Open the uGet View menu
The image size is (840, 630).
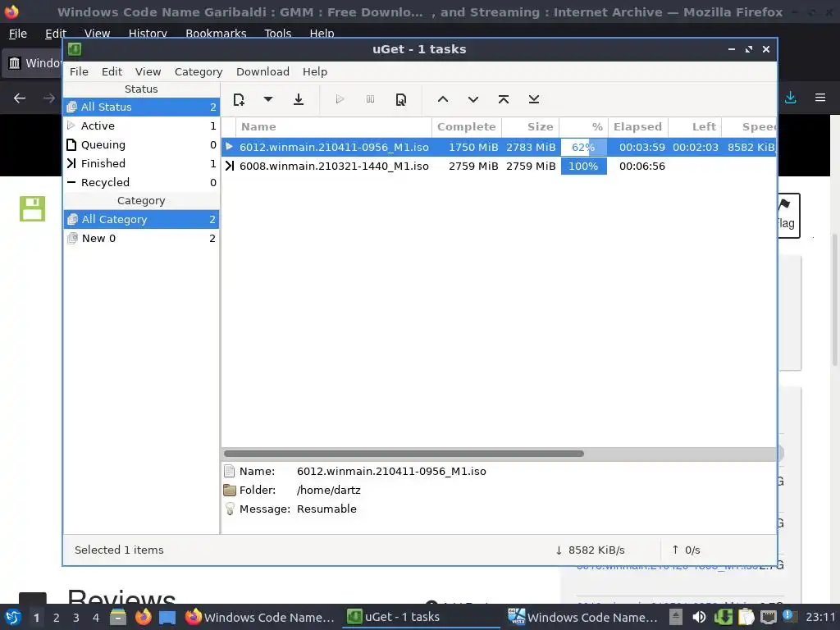[x=148, y=72]
